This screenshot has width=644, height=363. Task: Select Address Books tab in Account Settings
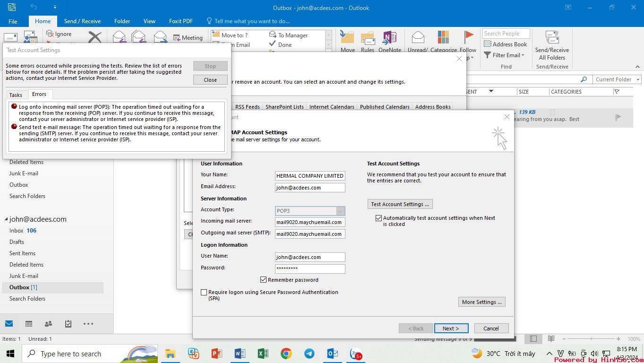click(x=433, y=107)
